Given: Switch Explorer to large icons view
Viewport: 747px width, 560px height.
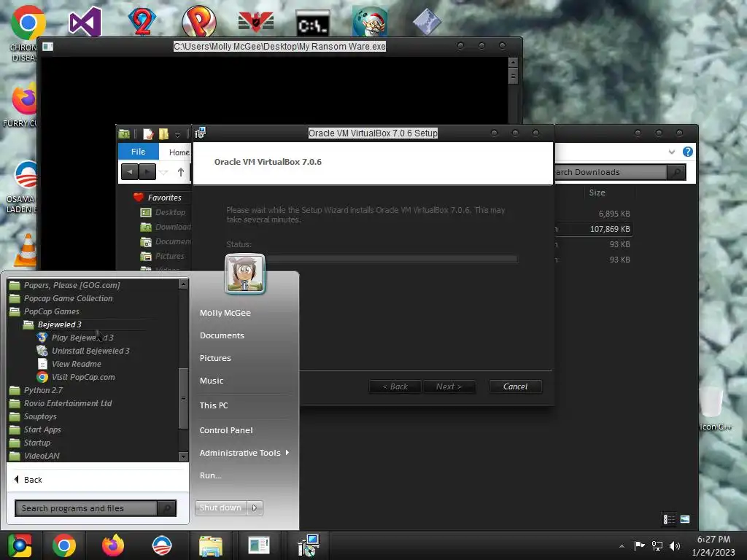Looking at the screenshot, I should 685,519.
